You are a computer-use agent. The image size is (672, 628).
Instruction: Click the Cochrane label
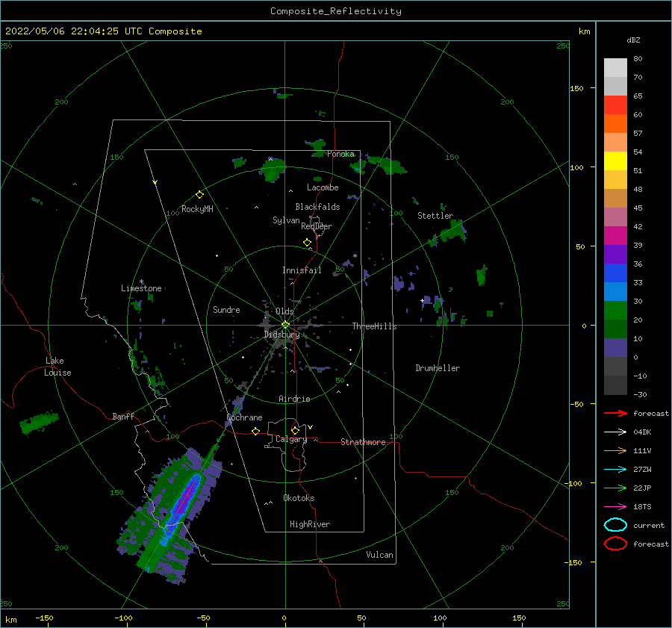244,417
